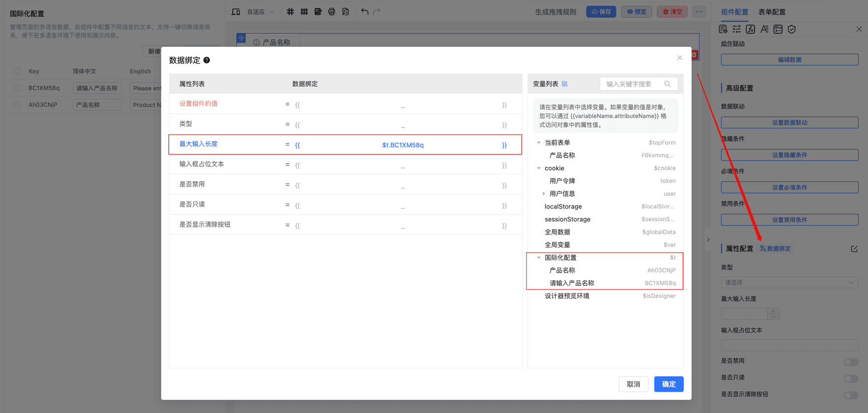Open the 类型 dropdown in property panel

pos(789,283)
